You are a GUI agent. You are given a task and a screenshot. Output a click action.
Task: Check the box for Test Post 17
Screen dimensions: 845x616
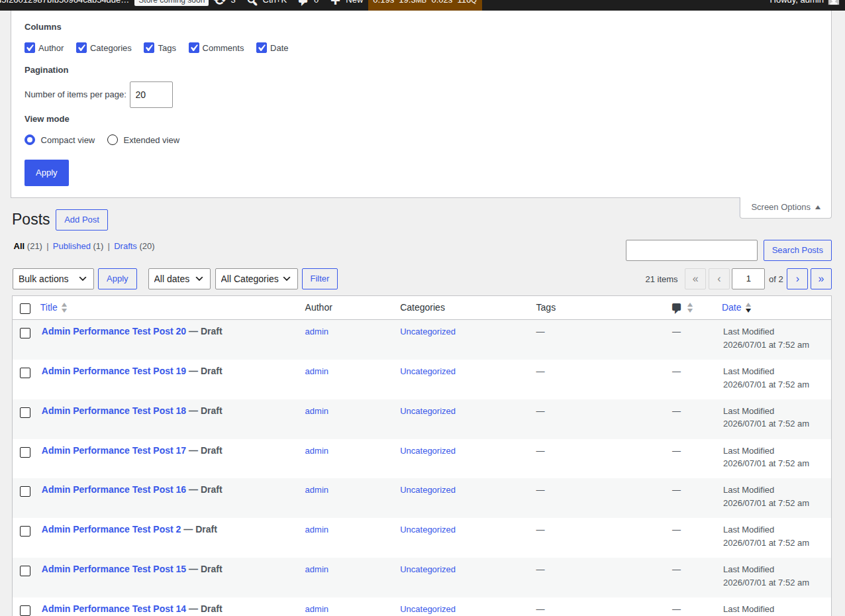25,452
